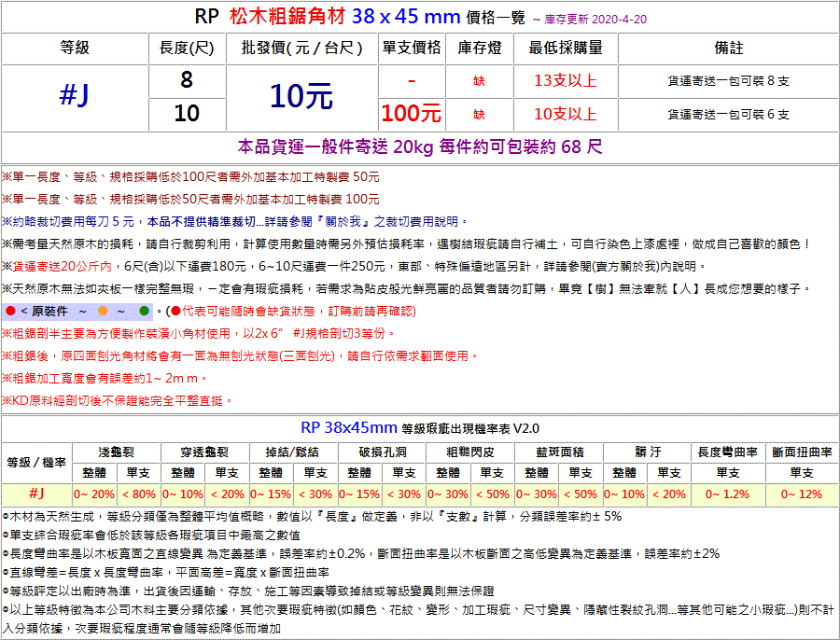
Task: Click the note 天然原木無法如夾板一樣完整無瑕
Action: pos(407,289)
